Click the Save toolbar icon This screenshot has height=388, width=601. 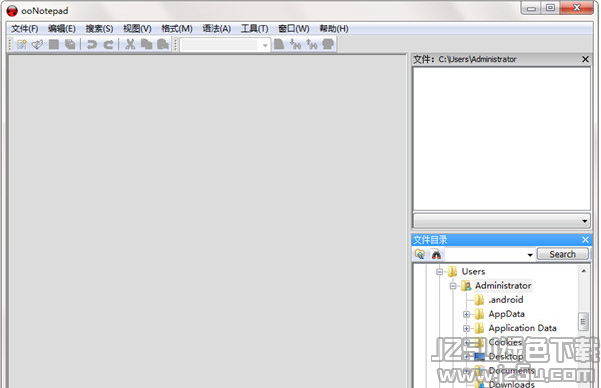point(54,44)
